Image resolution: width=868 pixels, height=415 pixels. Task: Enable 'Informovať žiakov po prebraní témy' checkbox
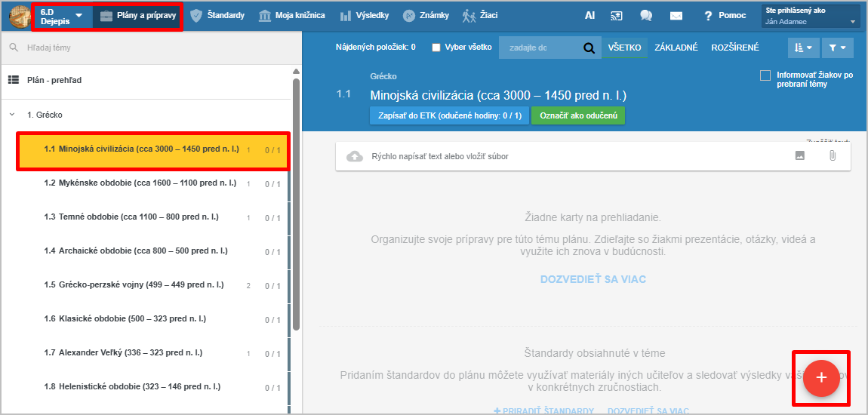tap(765, 75)
